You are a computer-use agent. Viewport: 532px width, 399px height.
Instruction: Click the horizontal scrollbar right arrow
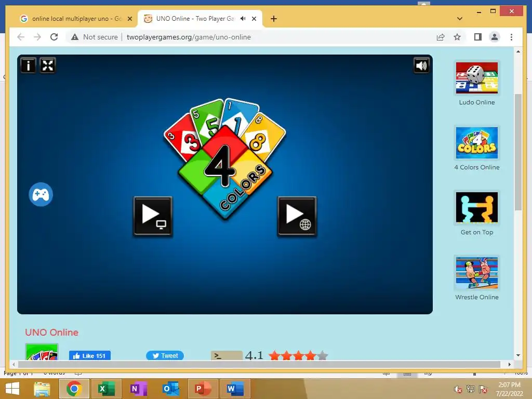click(x=510, y=364)
